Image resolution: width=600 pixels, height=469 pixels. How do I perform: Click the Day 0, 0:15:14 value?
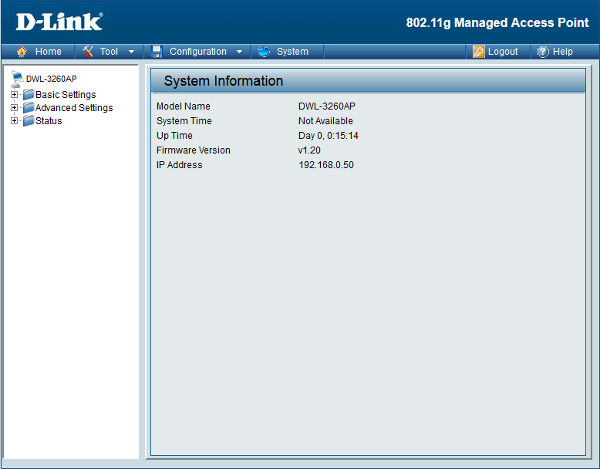(x=328, y=136)
